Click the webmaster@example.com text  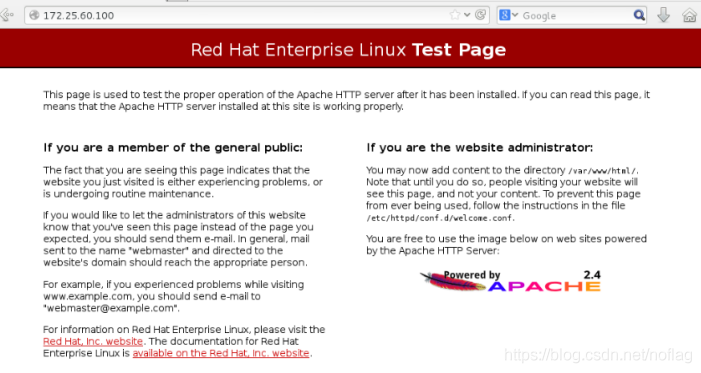click(x=111, y=308)
